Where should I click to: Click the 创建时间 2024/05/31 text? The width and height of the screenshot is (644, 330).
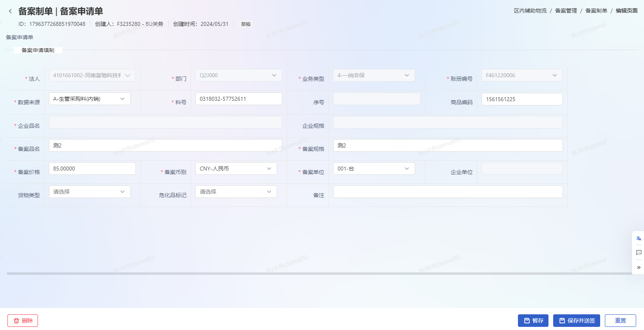pos(201,24)
